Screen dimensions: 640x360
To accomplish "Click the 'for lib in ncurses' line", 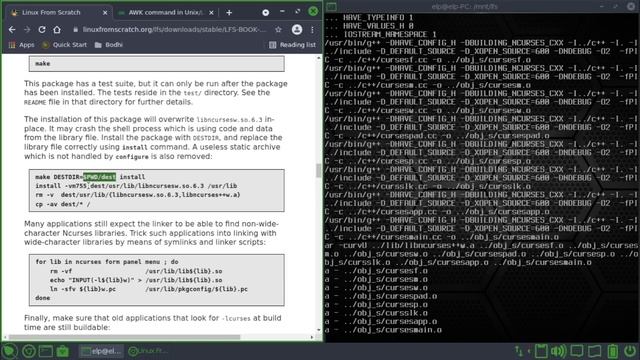I will pyautogui.click(x=107, y=262).
